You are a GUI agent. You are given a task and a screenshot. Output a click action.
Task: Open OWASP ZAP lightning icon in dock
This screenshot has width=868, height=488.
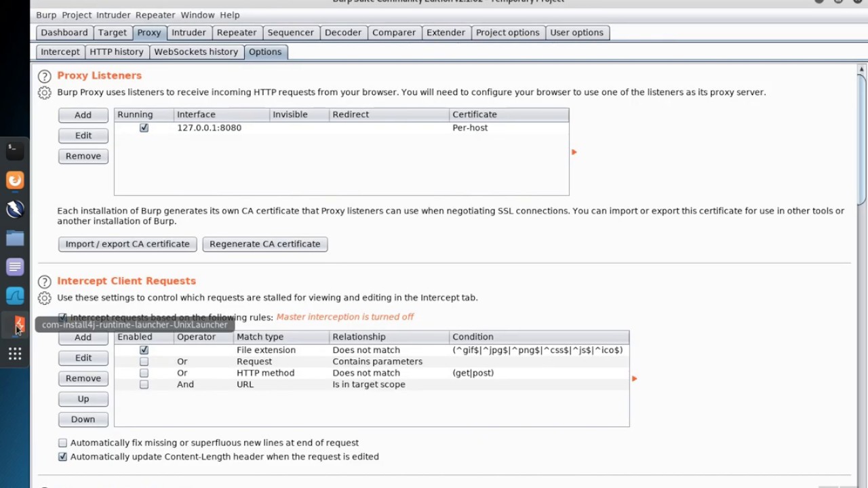pyautogui.click(x=15, y=209)
